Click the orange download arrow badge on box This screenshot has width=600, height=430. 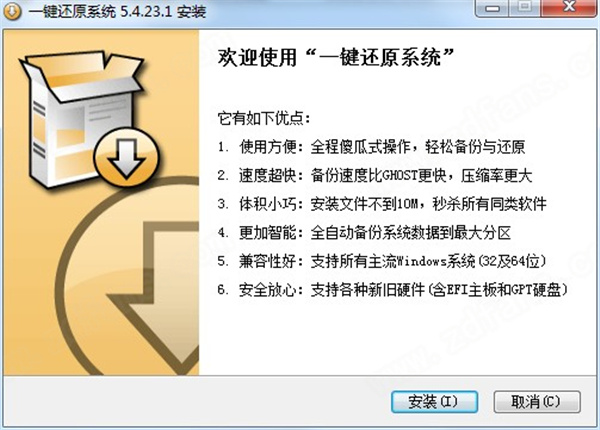coord(126,158)
